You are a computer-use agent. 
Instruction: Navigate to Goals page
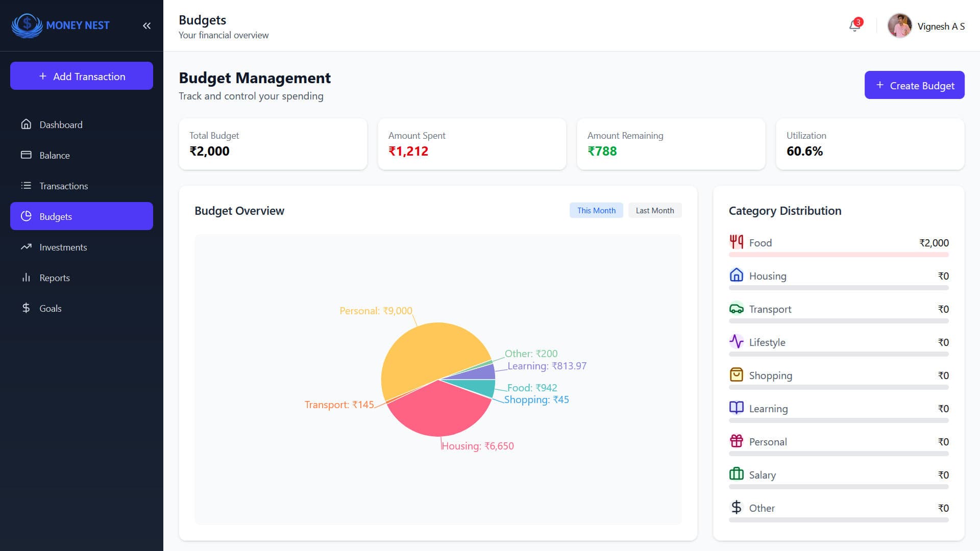click(x=50, y=308)
